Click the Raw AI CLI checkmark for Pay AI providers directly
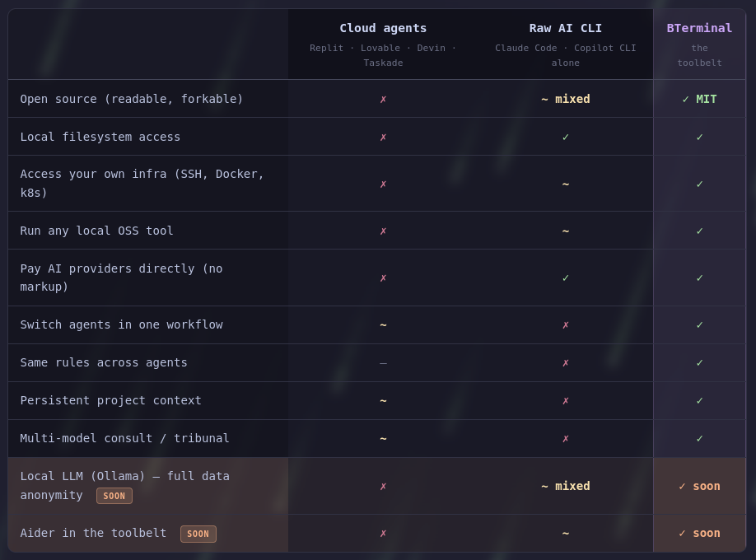Image resolution: width=756 pixels, height=560 pixels. pos(565,278)
